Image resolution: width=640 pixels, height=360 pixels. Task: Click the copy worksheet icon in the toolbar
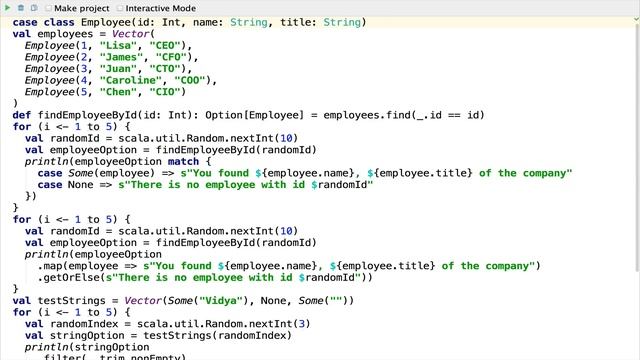[x=34, y=8]
